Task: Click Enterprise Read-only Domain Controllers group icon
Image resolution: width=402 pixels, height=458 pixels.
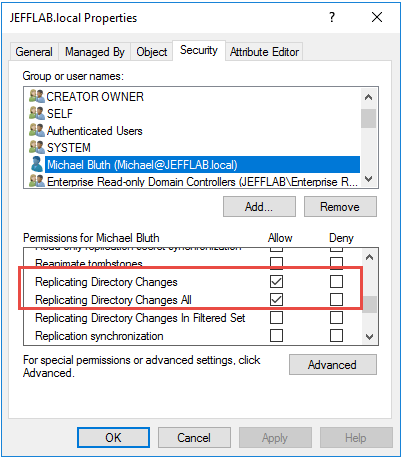Action: click(37, 181)
